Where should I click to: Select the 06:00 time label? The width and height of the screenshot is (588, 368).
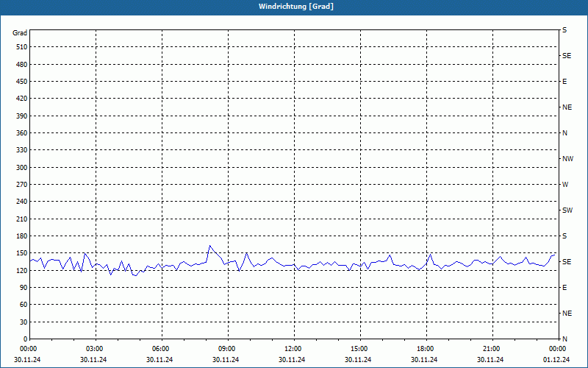(x=160, y=349)
